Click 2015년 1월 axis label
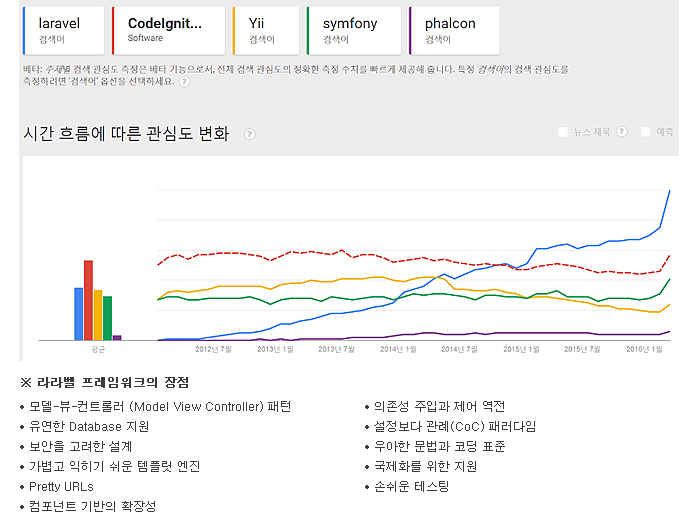 [521, 349]
